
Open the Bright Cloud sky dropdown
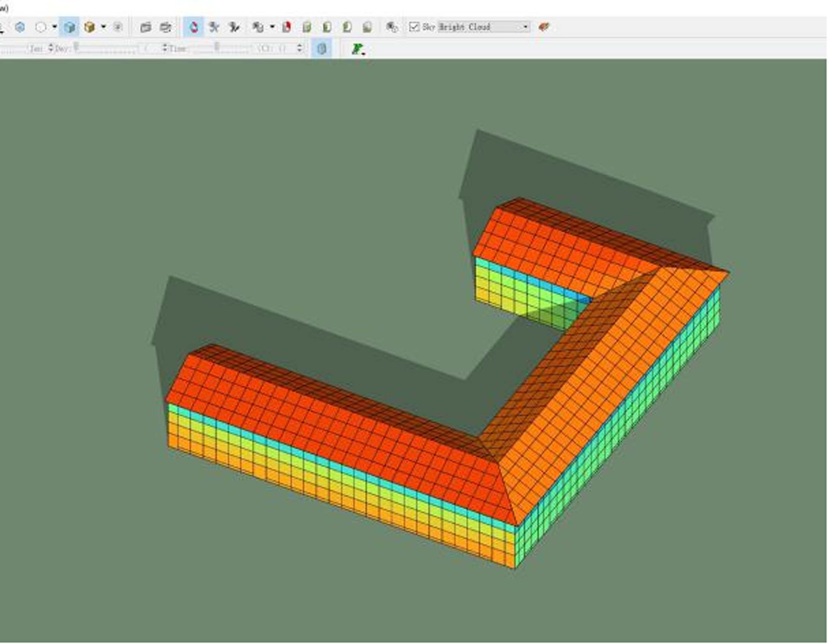(x=525, y=27)
